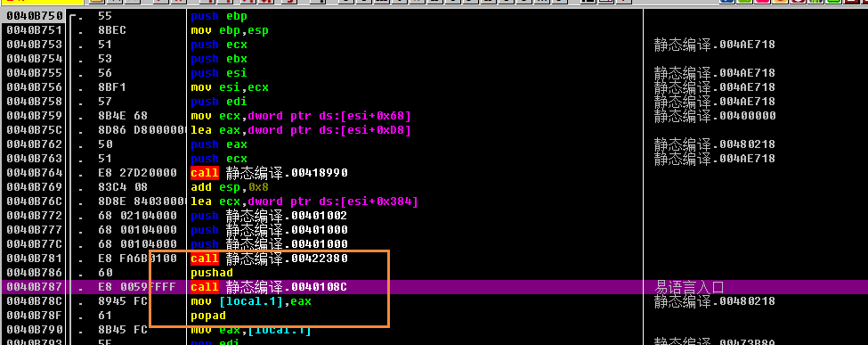Click address 0040B76C

[35, 201]
